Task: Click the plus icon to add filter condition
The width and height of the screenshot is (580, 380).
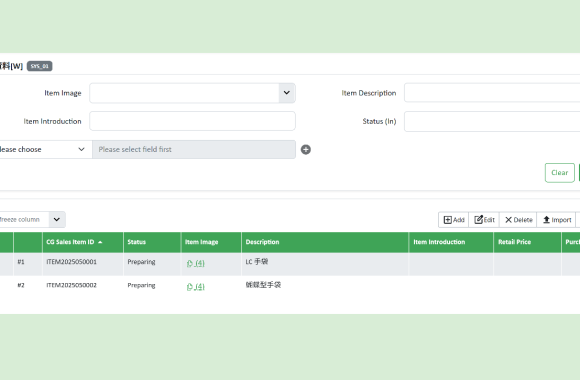Action: (x=306, y=149)
